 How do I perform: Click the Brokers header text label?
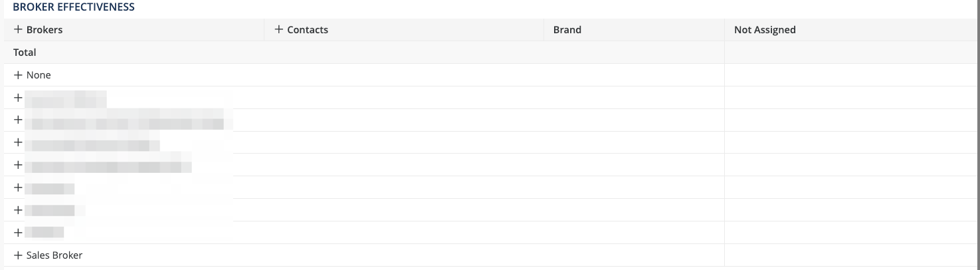click(45, 30)
